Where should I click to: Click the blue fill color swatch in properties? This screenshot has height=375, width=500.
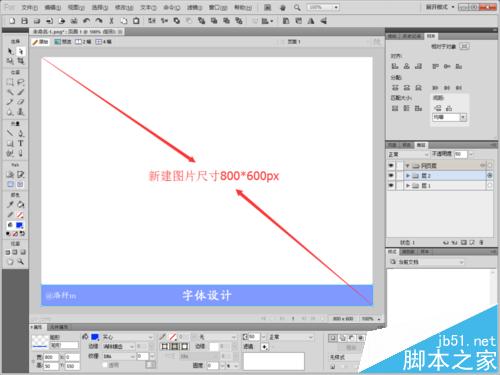click(x=95, y=337)
